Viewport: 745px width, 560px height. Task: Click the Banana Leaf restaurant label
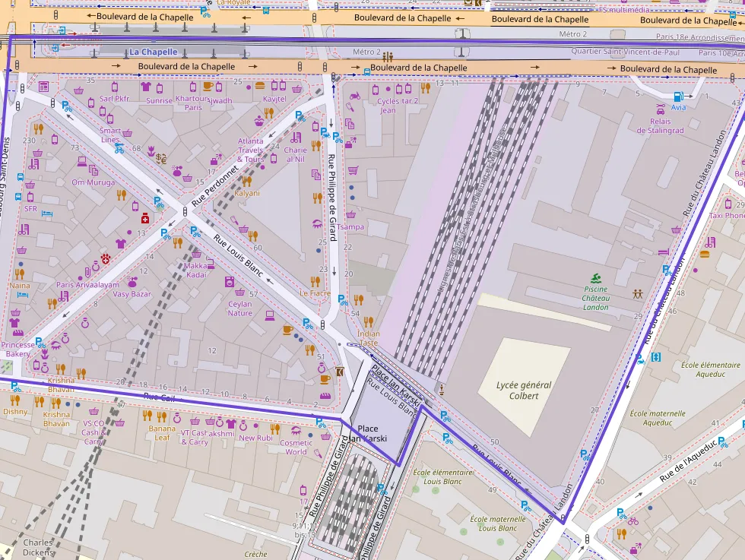point(161,433)
